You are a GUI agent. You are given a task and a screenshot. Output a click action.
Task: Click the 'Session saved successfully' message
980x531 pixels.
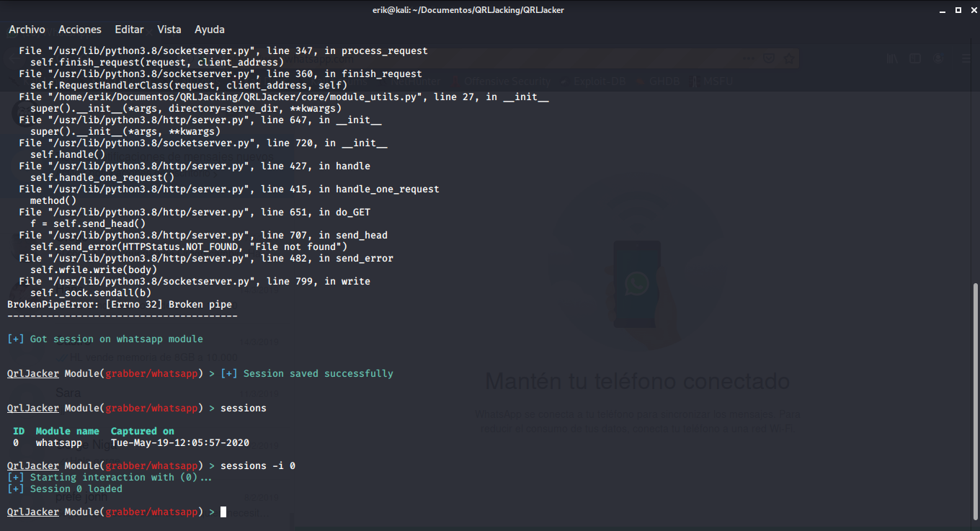pyautogui.click(x=318, y=373)
